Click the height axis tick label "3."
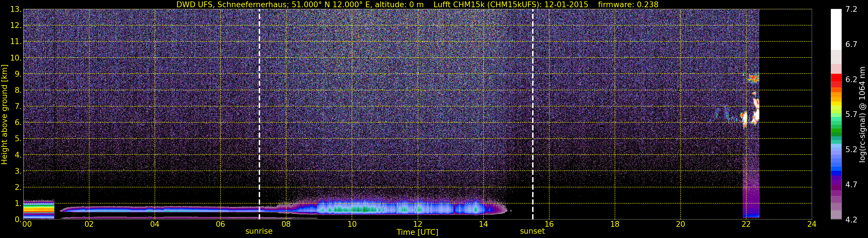This screenshot has width=868, height=238. point(18,171)
